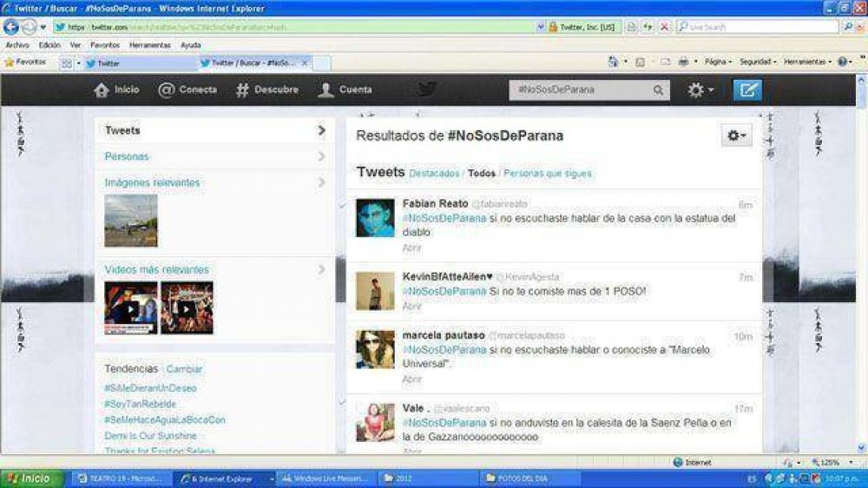
Task: Click the browser Back button
Action: point(10,27)
